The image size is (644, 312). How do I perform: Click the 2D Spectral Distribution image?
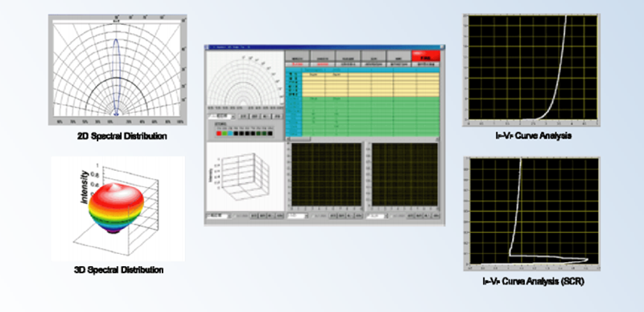118,70
